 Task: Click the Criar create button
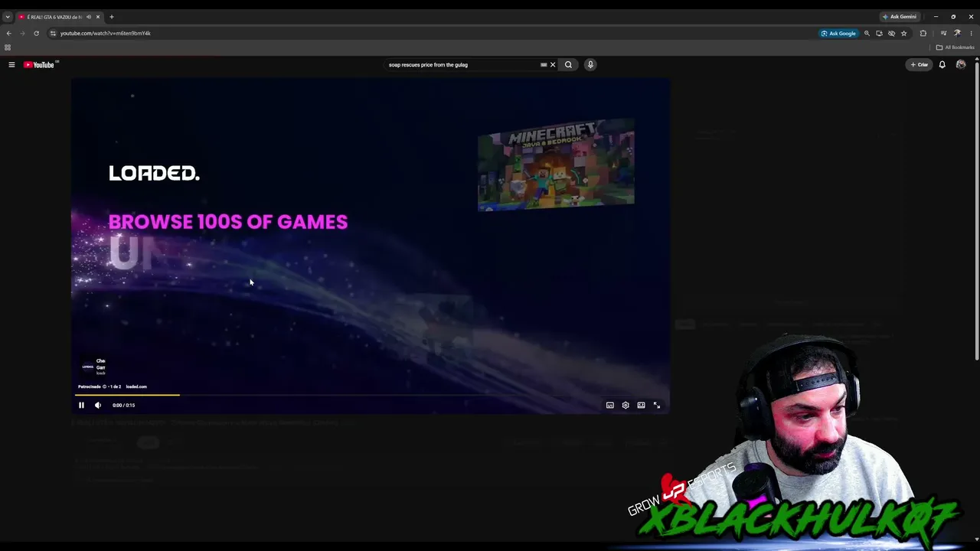919,64
